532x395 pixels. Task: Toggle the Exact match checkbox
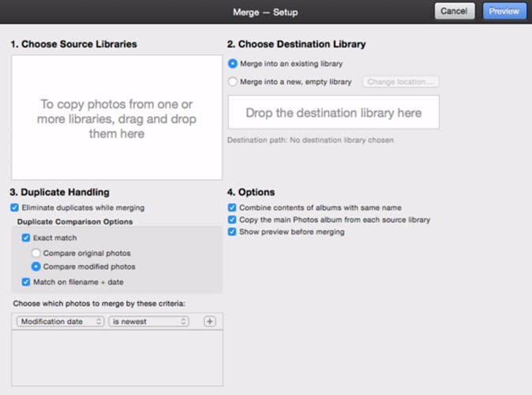point(26,238)
